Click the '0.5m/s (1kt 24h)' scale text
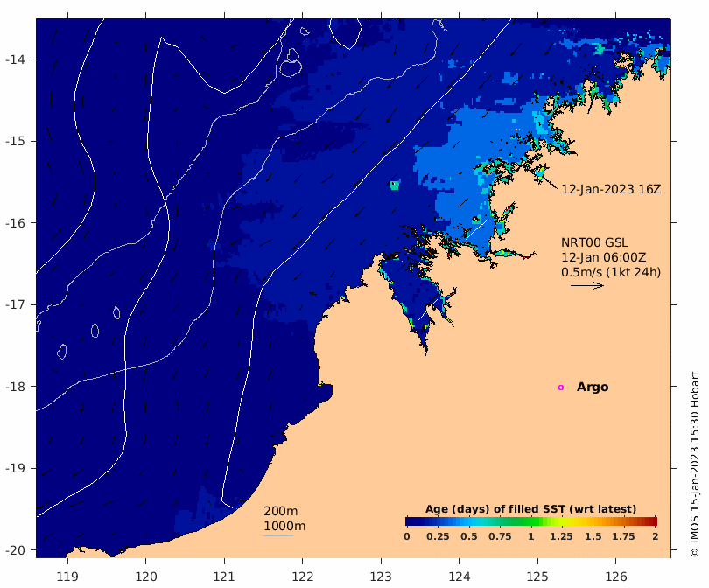 pos(611,272)
